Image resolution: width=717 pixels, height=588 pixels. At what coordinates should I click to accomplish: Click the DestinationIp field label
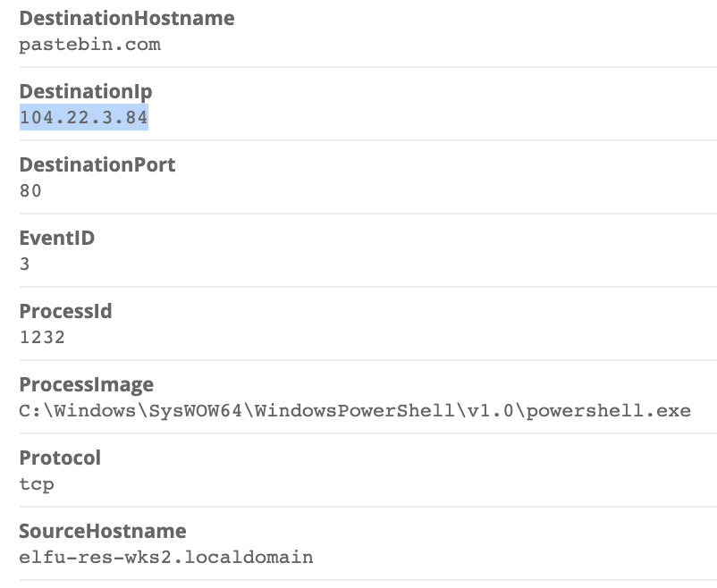86,92
